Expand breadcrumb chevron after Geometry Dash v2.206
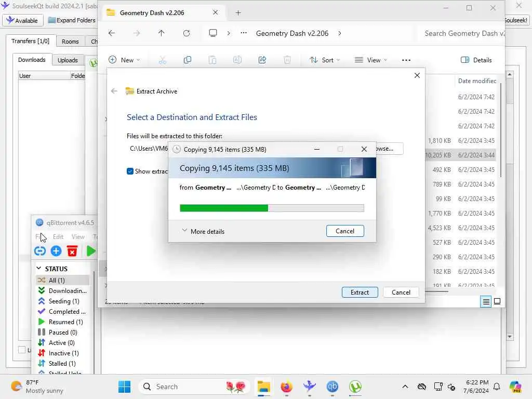Screen dimensions: 532x399 (x=340, y=33)
